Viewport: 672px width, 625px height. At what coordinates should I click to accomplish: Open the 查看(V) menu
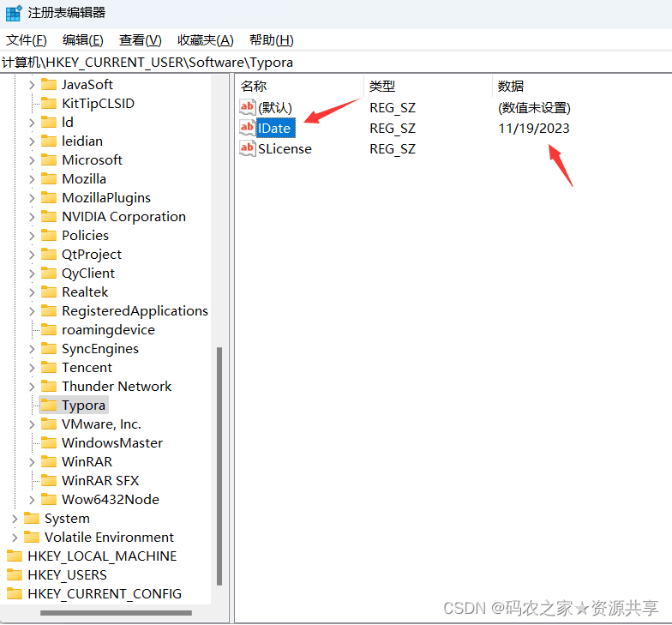[x=141, y=40]
